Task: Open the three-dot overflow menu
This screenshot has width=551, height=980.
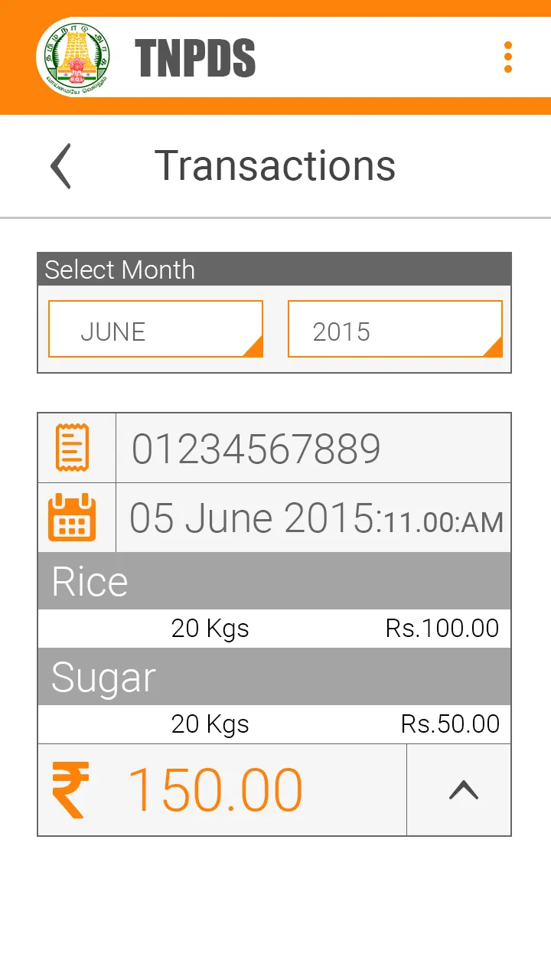Action: coord(507,57)
